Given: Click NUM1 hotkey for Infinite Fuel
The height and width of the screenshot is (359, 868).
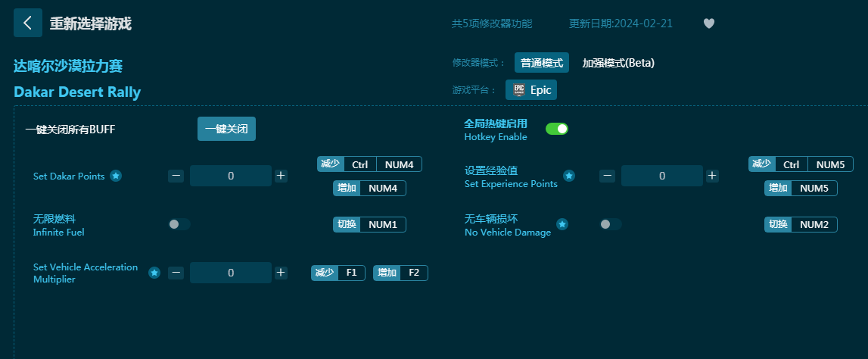Looking at the screenshot, I should (383, 224).
